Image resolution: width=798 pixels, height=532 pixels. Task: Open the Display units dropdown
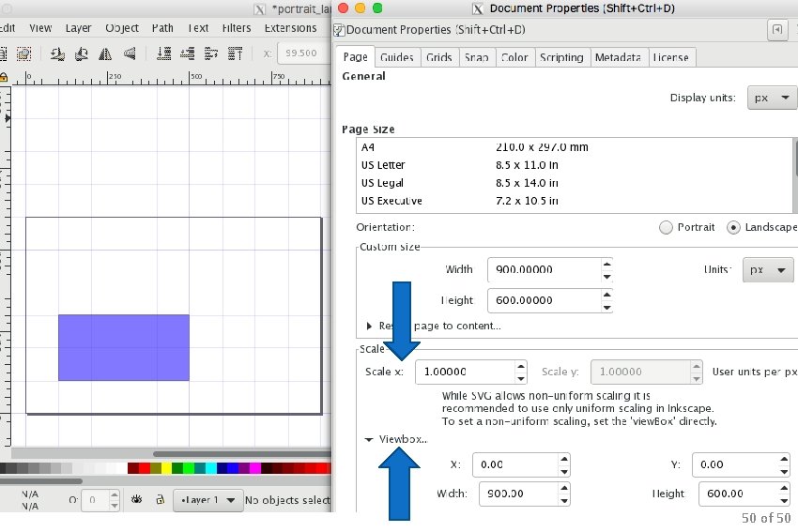point(772,98)
